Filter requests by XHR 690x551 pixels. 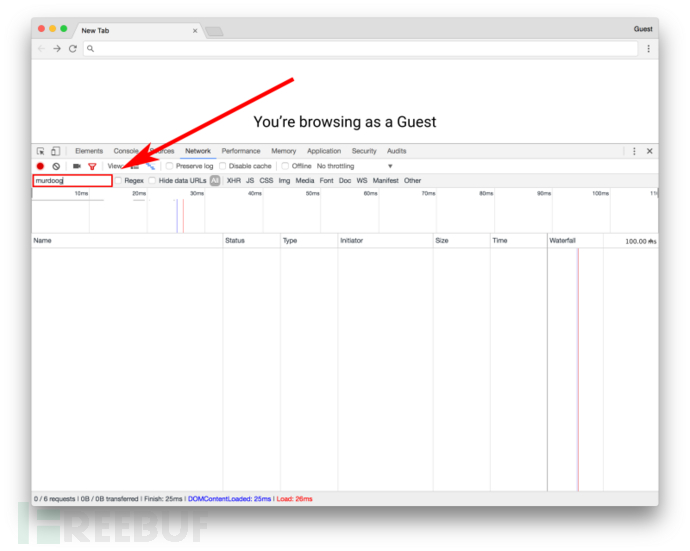[x=233, y=180]
